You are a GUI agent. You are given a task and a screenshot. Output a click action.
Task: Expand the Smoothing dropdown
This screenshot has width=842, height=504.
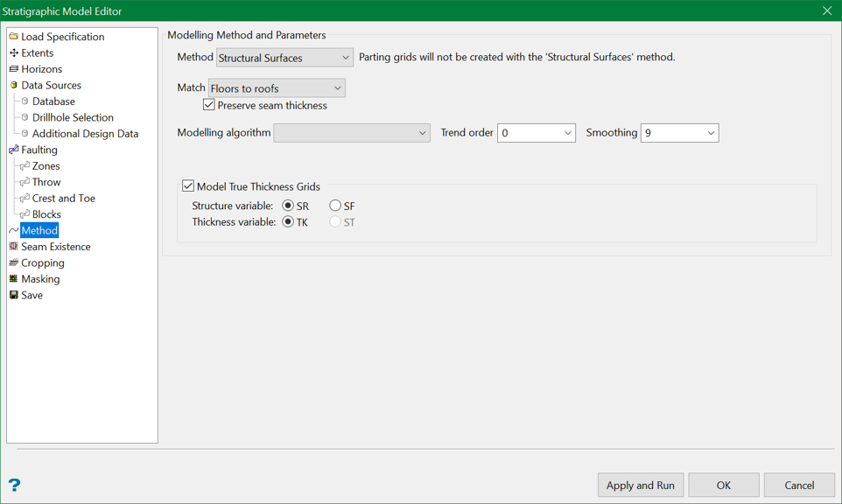(x=680, y=133)
